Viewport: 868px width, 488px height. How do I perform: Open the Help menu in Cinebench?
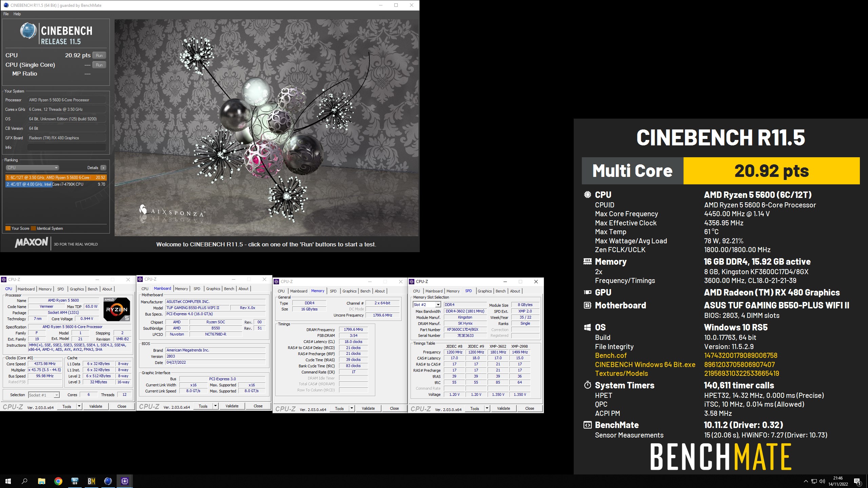point(17,14)
